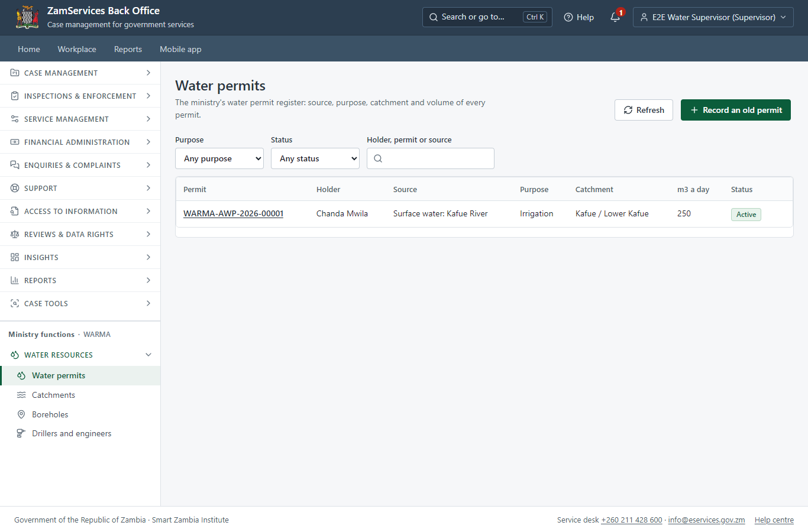Open the Help centre footer link
The image size is (808, 532).
point(774,520)
